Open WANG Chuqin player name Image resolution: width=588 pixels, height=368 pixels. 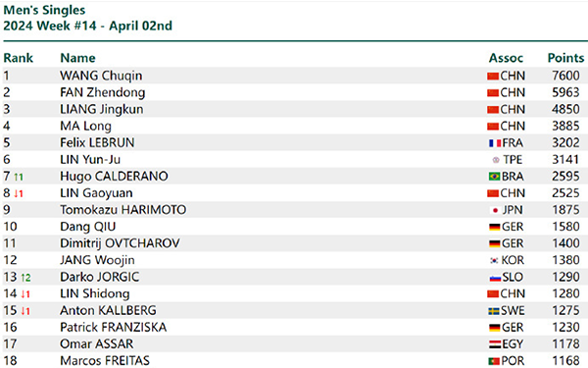tap(101, 76)
